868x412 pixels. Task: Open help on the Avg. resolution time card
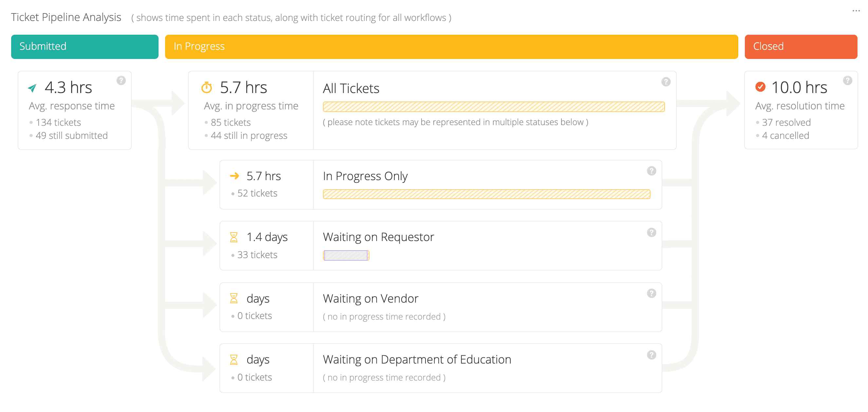(848, 80)
